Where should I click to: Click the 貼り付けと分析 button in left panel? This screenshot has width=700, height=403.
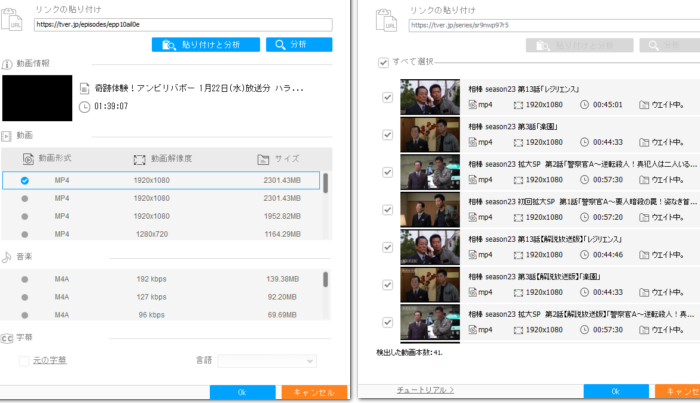(206, 44)
